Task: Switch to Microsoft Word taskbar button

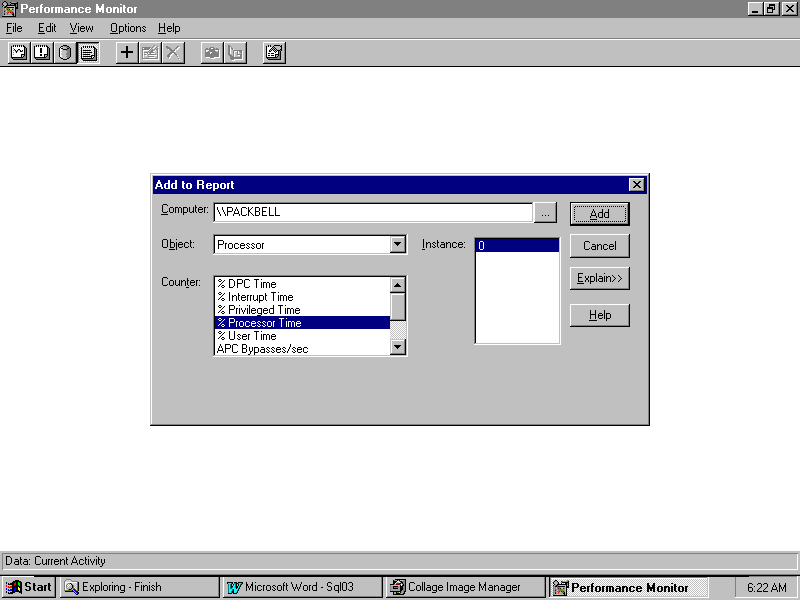Action: (301, 587)
